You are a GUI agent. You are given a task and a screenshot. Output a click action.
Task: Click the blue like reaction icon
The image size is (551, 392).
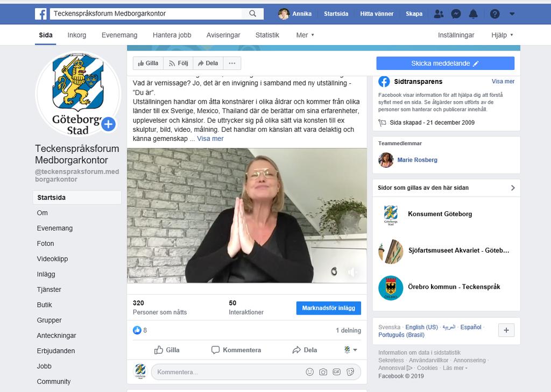click(x=137, y=330)
